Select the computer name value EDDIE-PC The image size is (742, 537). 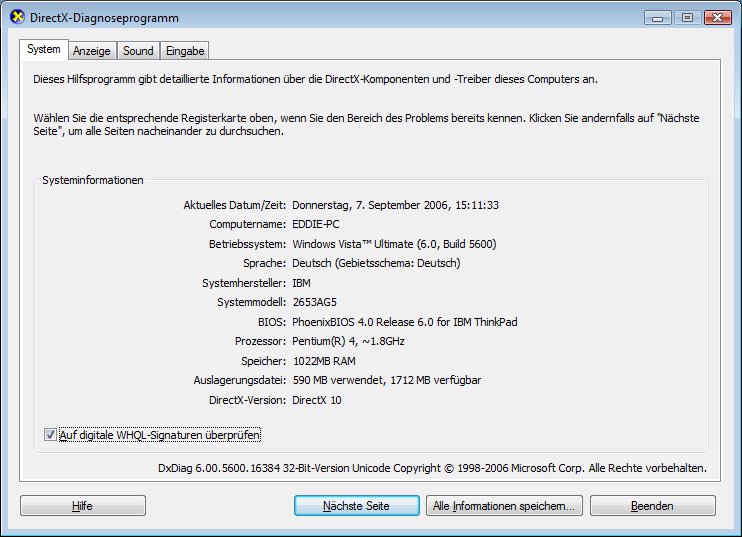click(x=316, y=224)
